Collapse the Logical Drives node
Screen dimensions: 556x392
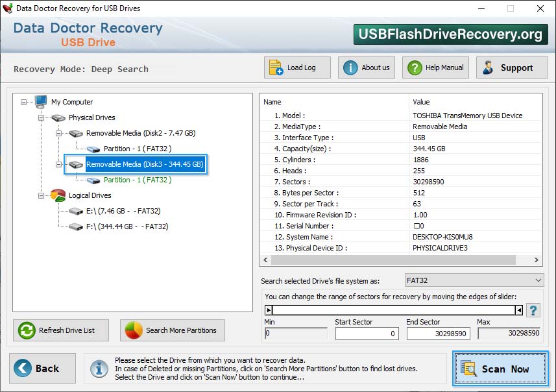[x=41, y=195]
